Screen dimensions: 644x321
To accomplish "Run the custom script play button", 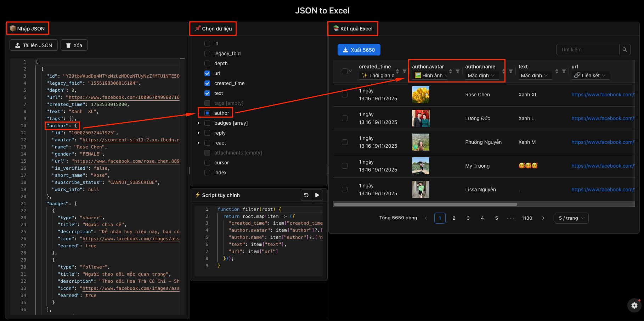I will tap(317, 195).
